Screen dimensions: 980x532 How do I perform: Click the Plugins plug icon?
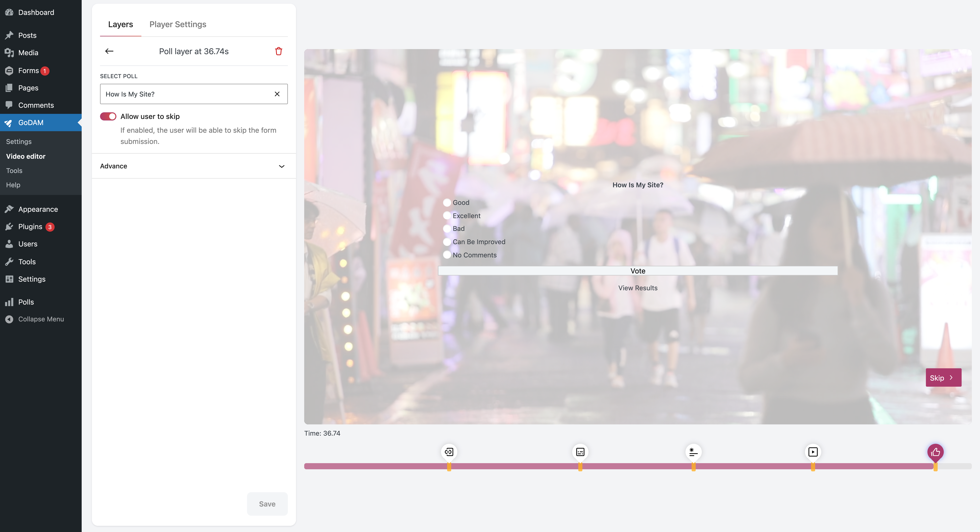click(x=9, y=227)
